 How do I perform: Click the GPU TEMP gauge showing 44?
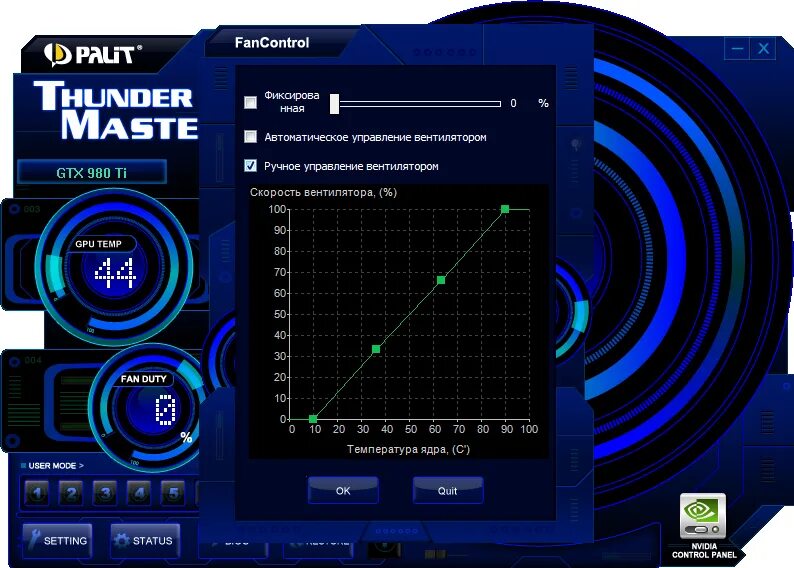tap(114, 267)
